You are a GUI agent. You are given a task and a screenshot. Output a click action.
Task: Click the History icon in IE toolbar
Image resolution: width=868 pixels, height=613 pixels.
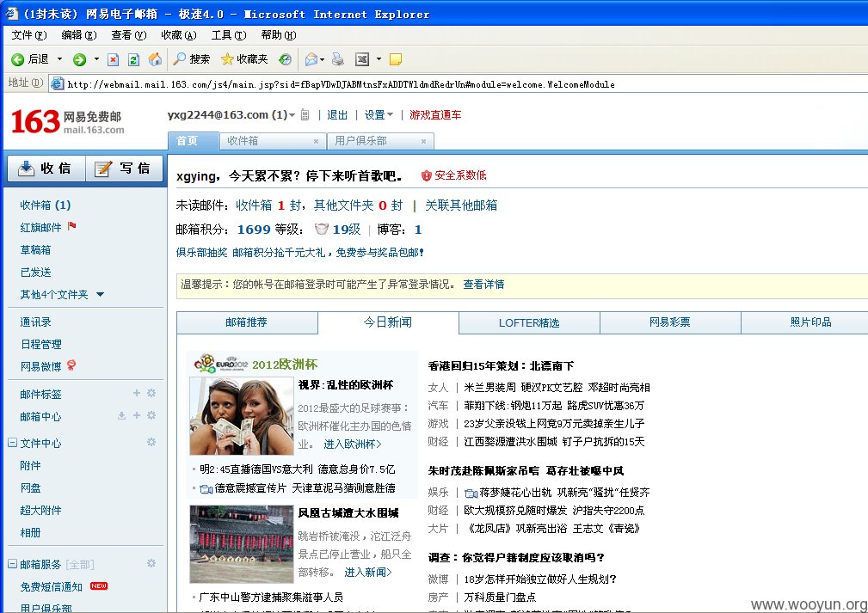(x=285, y=59)
